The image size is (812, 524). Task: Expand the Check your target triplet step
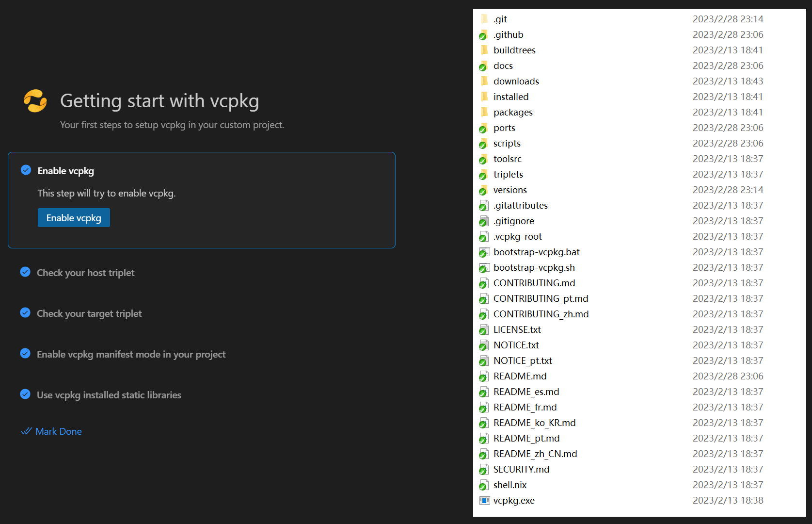click(x=89, y=313)
